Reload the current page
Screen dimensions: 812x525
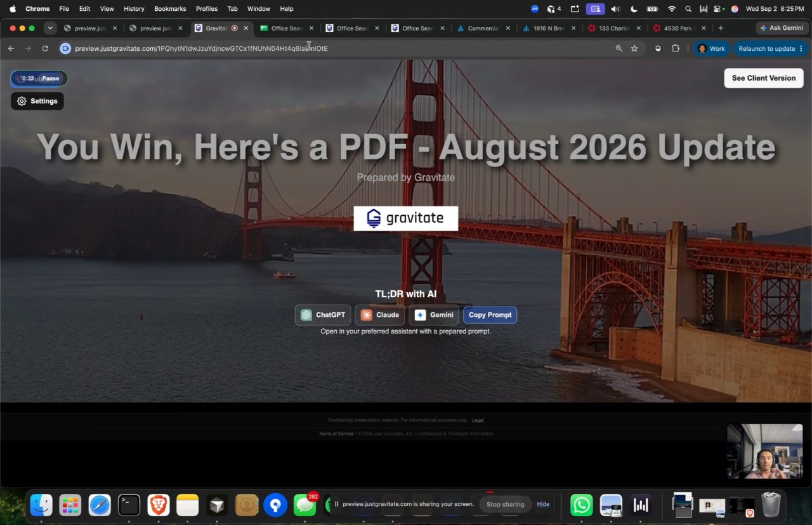pos(45,48)
